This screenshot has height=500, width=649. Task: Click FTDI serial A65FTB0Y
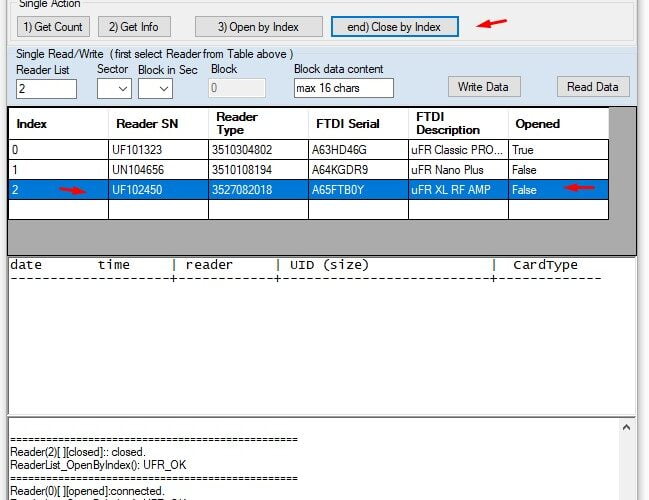pos(358,190)
